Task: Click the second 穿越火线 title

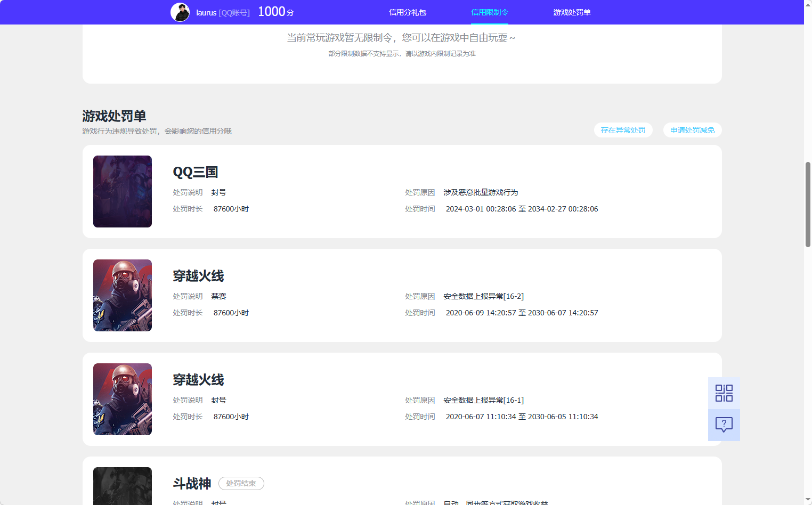Action: [198, 380]
